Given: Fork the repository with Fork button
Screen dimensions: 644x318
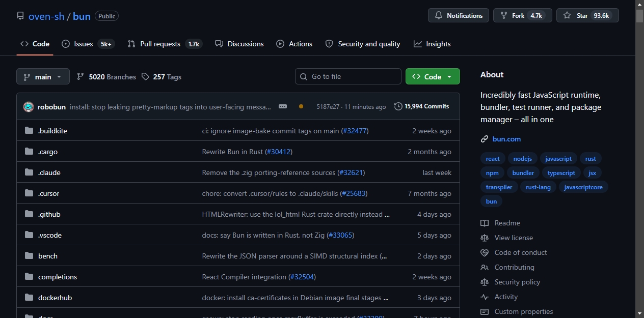Looking at the screenshot, I should coord(523,15).
